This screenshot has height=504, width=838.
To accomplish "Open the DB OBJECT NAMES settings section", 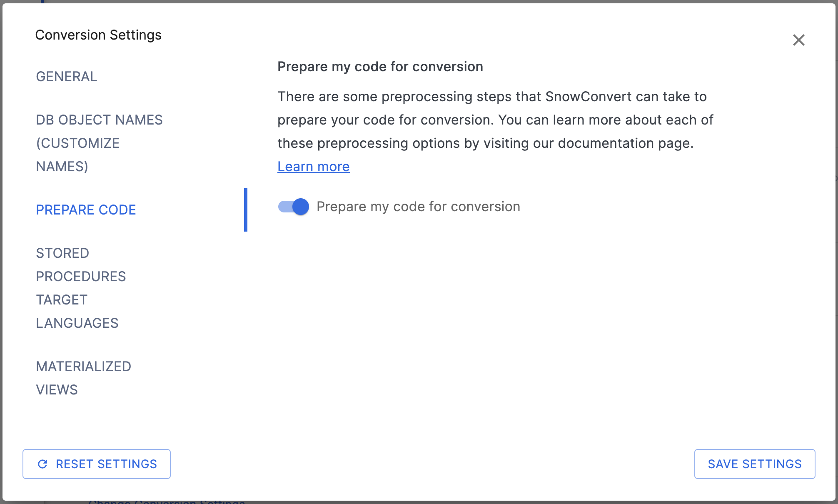I will (x=99, y=120).
